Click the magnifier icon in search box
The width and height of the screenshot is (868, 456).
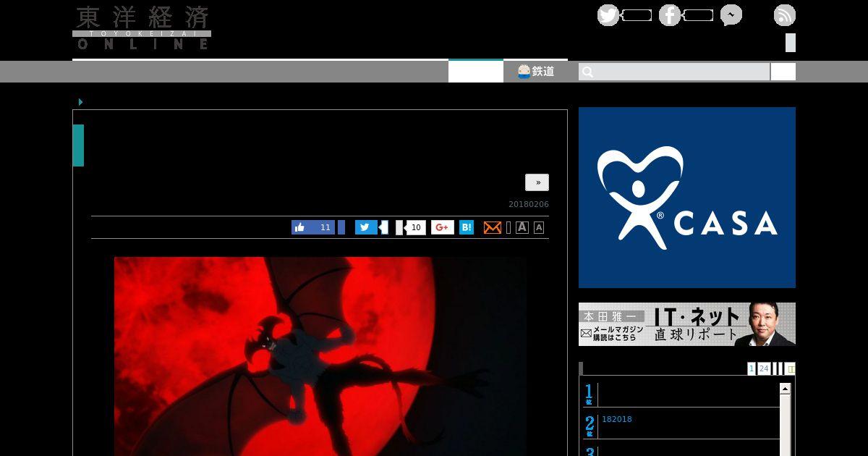587,72
